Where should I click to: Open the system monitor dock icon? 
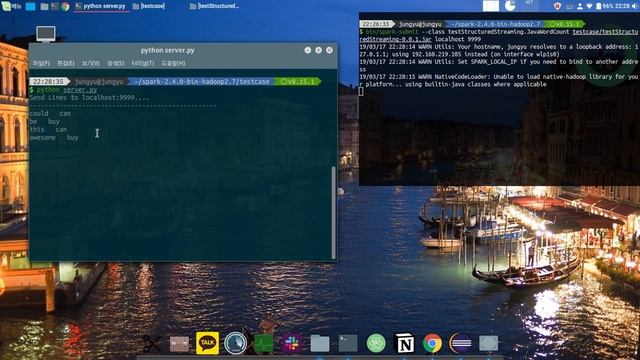tap(264, 343)
